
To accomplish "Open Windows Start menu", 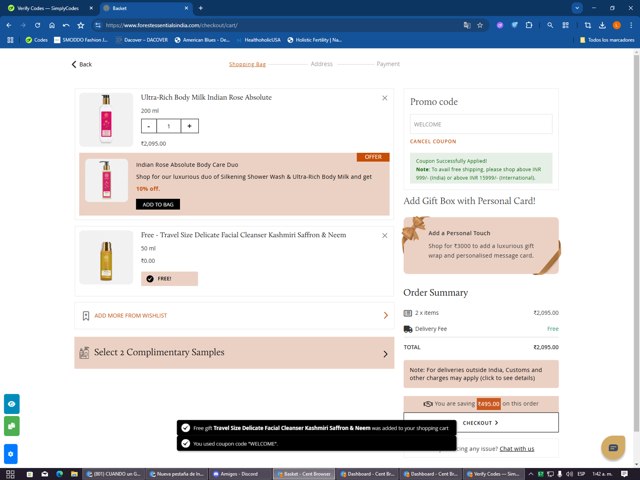I will click(x=11, y=474).
